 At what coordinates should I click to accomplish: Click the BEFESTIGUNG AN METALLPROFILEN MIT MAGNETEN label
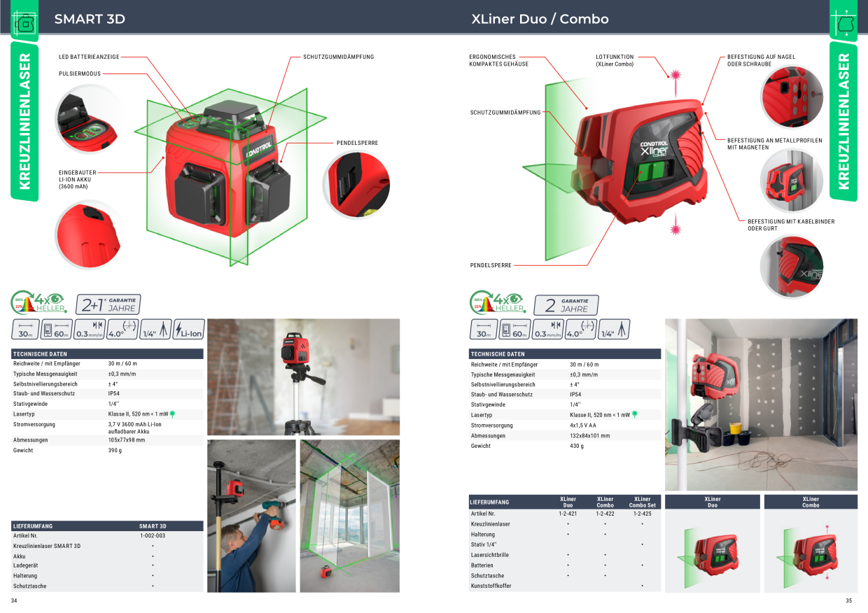[774, 143]
